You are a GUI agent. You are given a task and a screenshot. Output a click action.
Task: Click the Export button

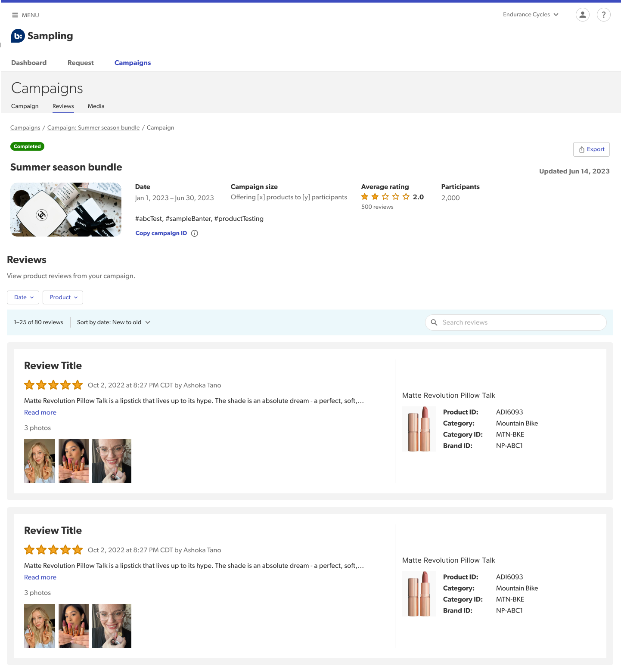pos(591,149)
